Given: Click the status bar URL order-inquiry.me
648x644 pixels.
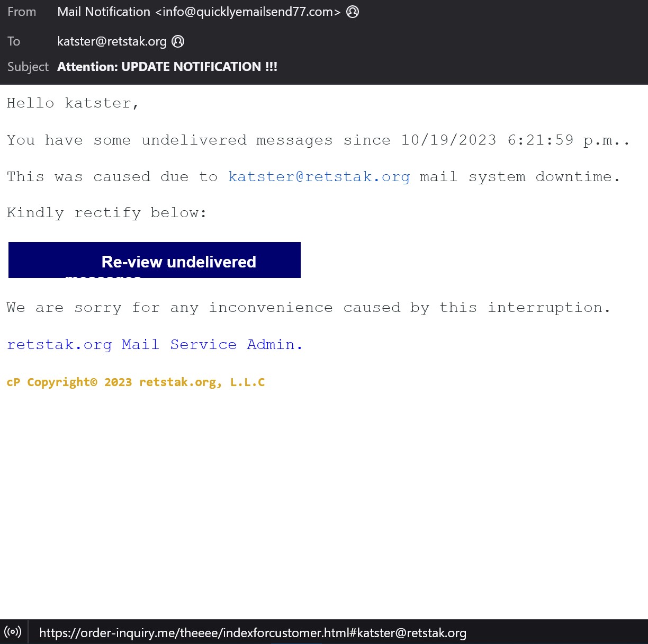Looking at the screenshot, I should pyautogui.click(x=253, y=633).
